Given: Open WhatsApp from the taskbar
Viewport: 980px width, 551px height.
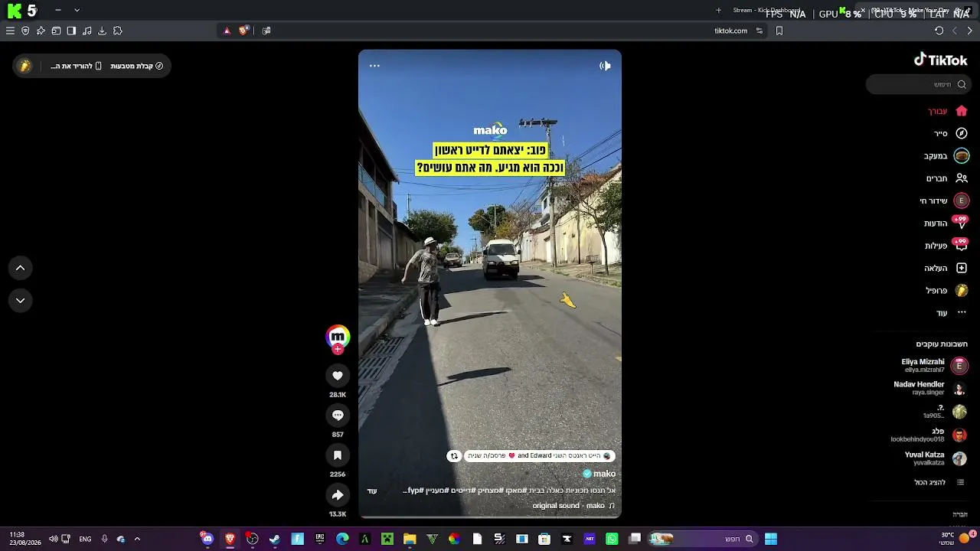Looking at the screenshot, I should [x=612, y=539].
